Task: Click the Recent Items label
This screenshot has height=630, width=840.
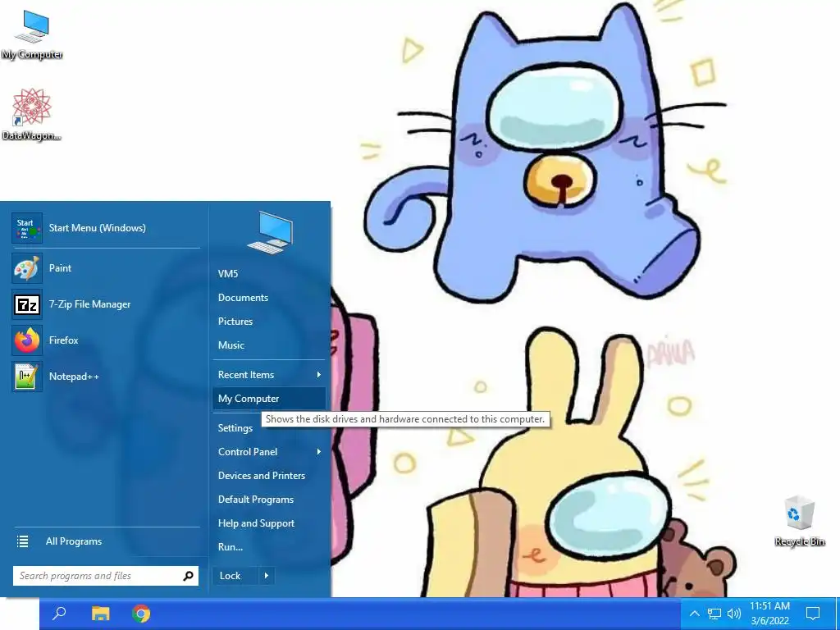Action: click(246, 374)
